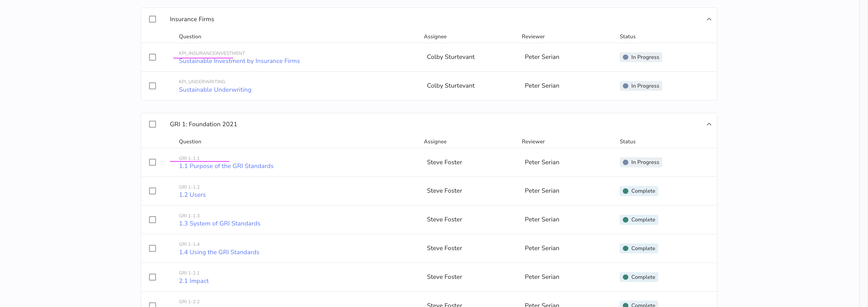Open Sustainable Investment by Insurance Firms link
The width and height of the screenshot is (868, 307).
click(x=239, y=61)
